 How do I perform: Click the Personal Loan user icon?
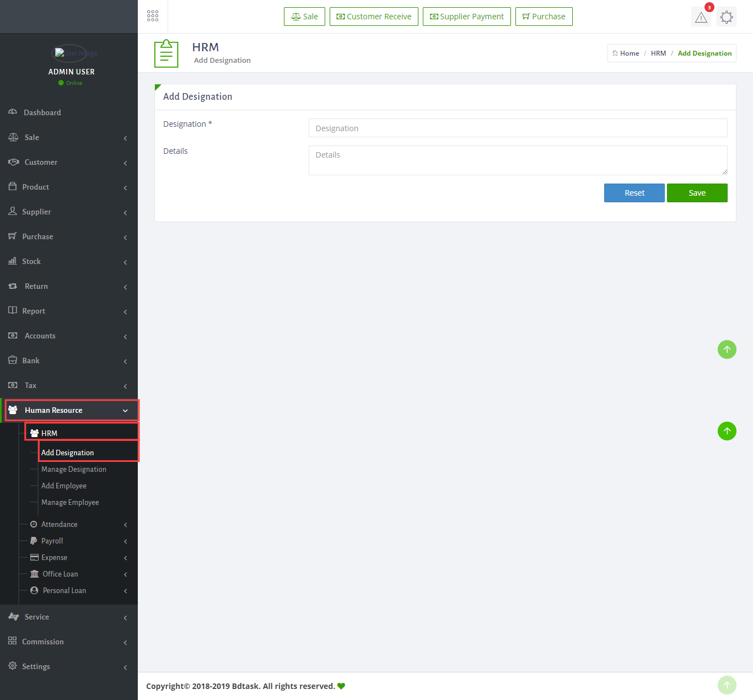point(34,590)
